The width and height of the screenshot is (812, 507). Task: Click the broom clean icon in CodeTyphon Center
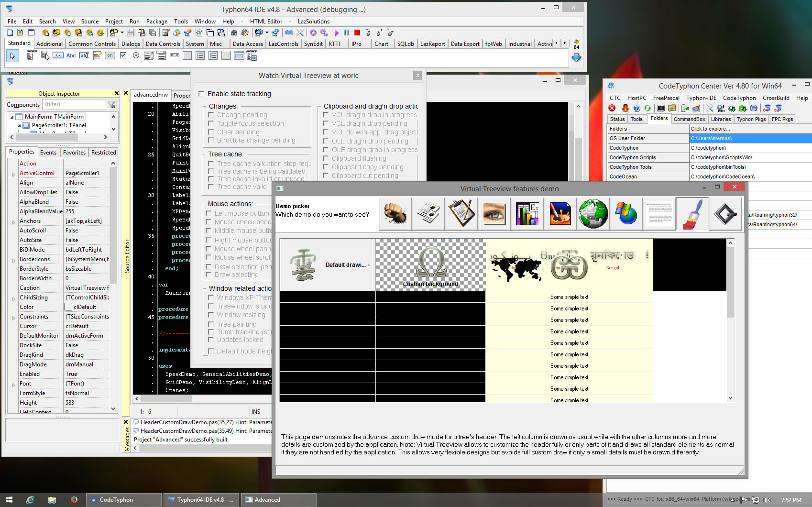tap(696, 108)
